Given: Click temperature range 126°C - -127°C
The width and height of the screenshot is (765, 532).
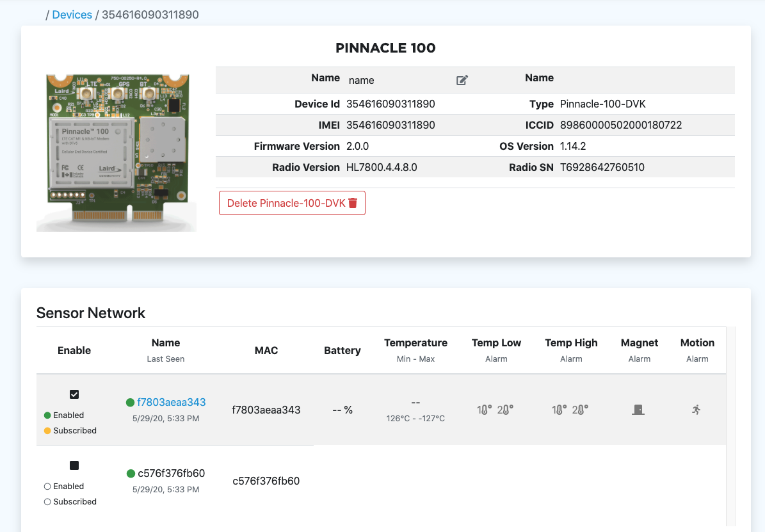Looking at the screenshot, I should [415, 418].
